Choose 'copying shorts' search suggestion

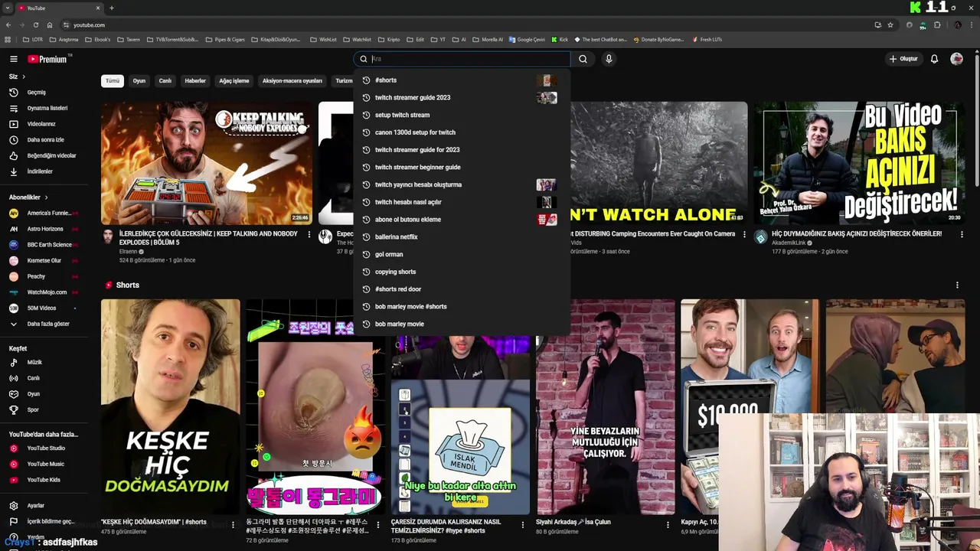pos(462,272)
